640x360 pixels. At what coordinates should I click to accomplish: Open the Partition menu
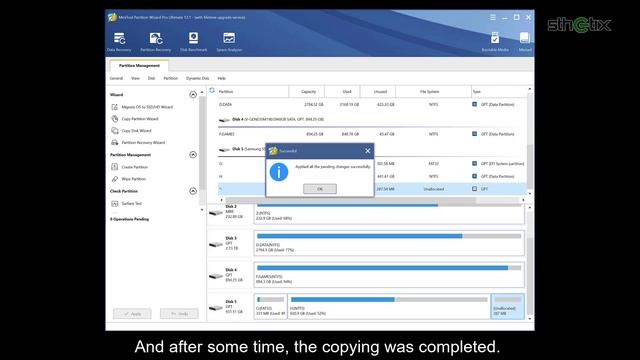171,78
